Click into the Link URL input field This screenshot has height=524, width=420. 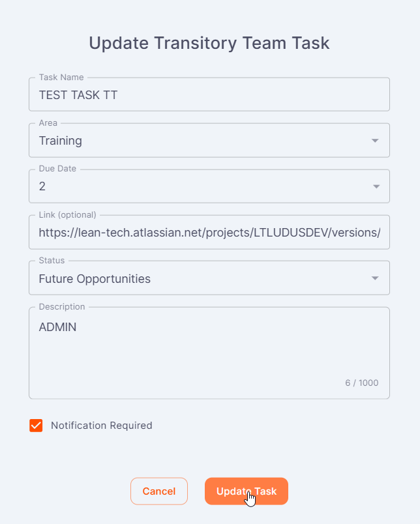(x=209, y=233)
